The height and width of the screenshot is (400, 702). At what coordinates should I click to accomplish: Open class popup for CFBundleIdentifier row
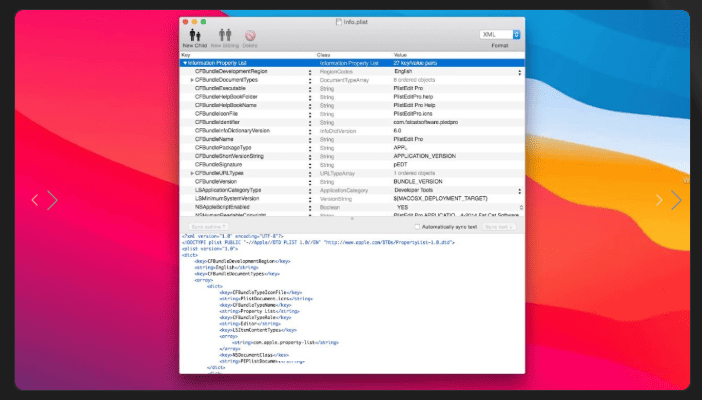coord(310,122)
